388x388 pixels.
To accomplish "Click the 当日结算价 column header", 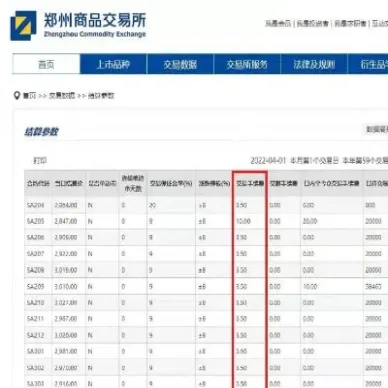I will pos(69,184).
